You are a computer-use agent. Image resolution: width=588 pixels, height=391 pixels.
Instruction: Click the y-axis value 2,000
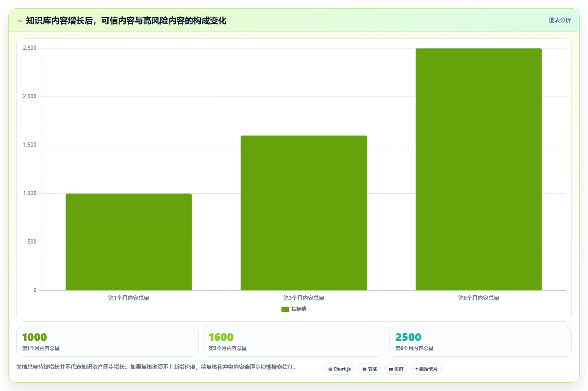coord(30,96)
